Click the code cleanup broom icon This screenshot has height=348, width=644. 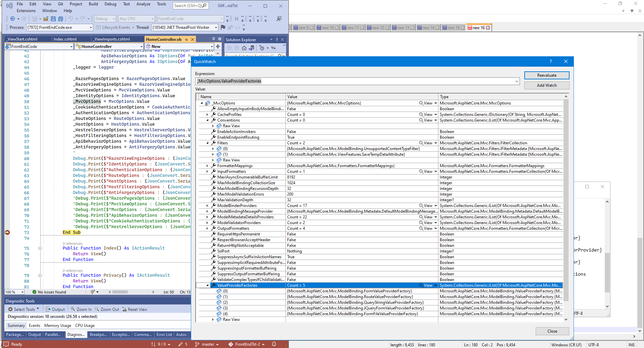[x=93, y=292]
